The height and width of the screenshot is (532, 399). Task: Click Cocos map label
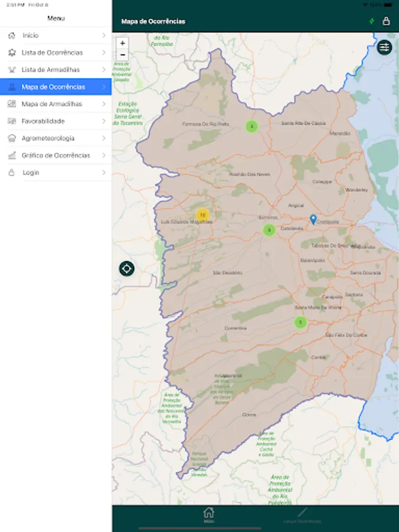pos(249,414)
